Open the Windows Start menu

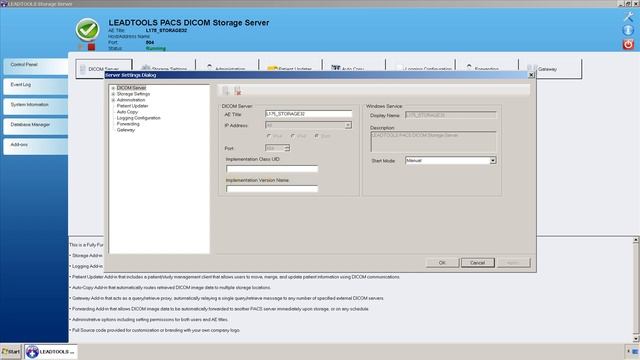click(11, 351)
